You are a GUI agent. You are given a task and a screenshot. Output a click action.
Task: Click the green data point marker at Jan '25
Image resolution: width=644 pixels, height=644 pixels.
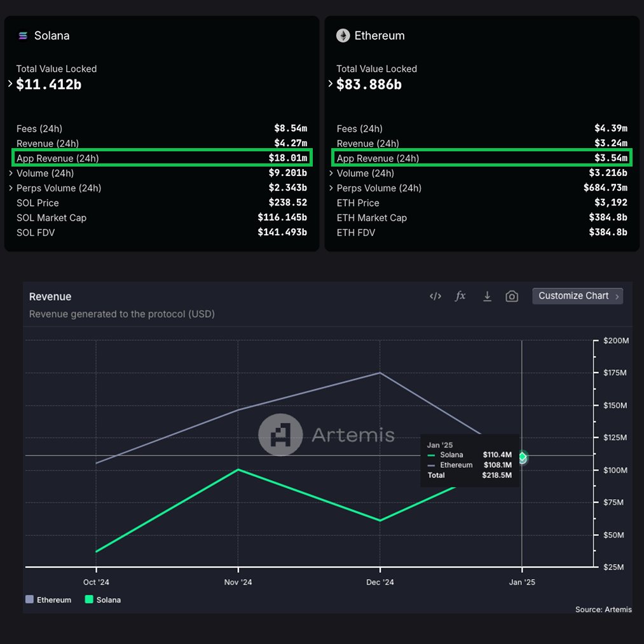point(522,458)
